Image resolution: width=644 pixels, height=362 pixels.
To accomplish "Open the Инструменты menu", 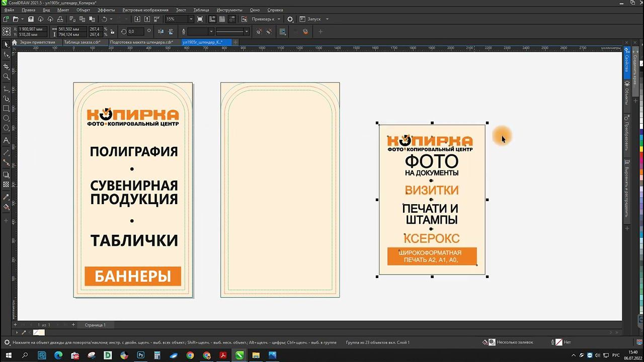I will click(229, 10).
